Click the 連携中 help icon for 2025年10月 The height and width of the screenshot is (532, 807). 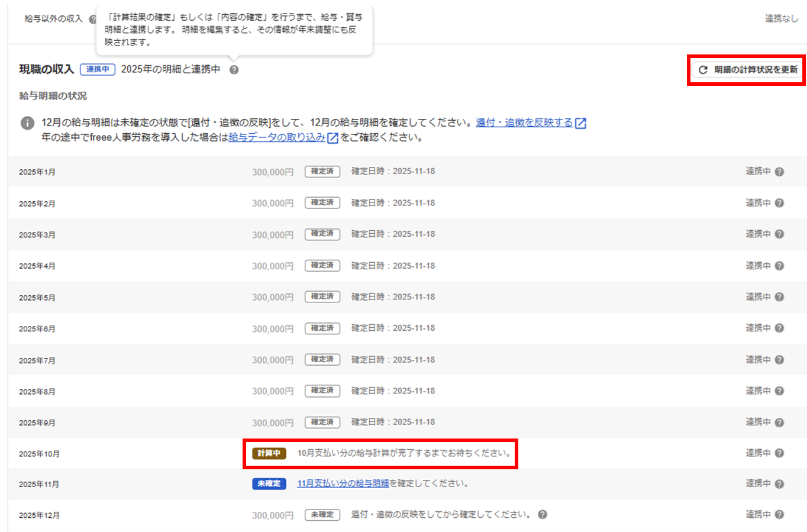coord(779,453)
